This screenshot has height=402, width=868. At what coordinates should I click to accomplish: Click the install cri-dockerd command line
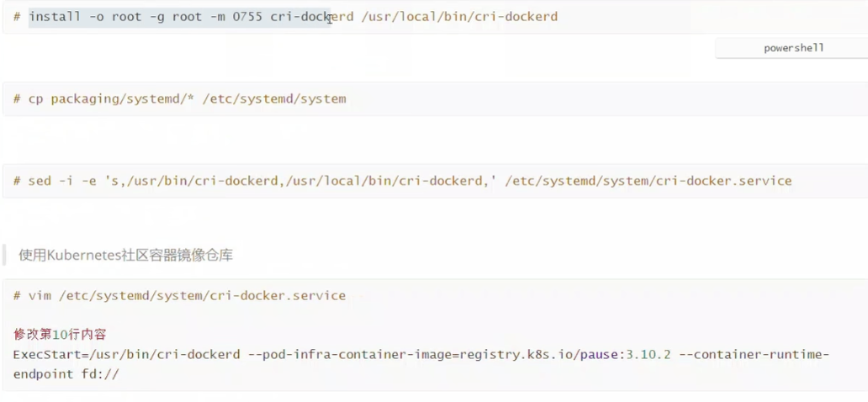coord(286,17)
